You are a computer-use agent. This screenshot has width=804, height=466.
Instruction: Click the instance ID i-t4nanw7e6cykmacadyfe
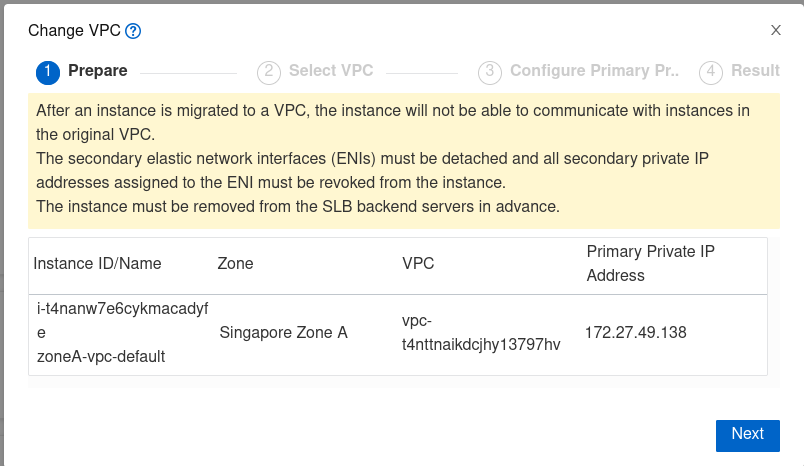[x=122, y=319]
